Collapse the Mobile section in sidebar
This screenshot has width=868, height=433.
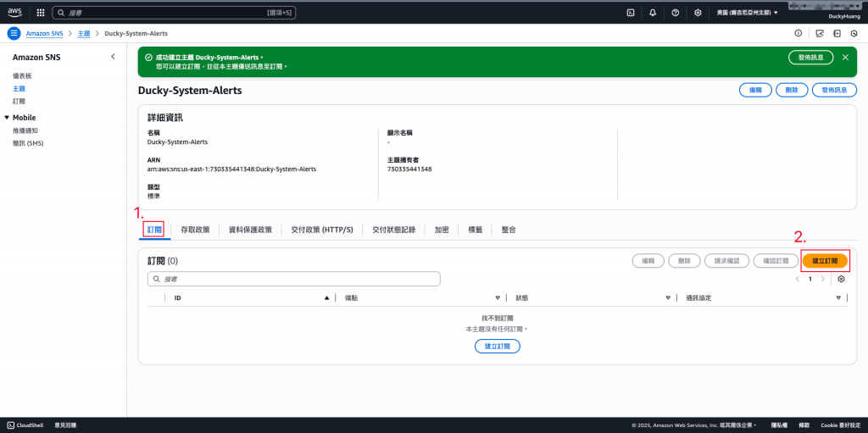coord(7,118)
